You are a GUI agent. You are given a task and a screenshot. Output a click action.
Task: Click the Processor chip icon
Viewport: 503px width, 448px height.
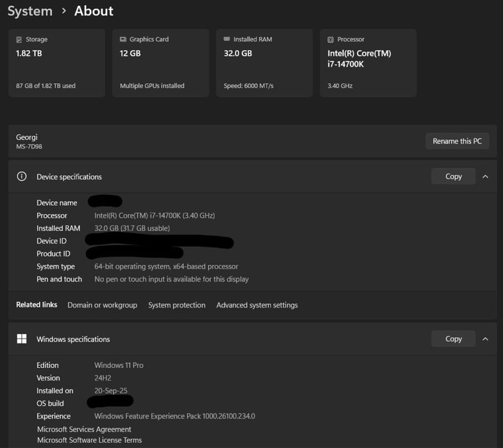coord(330,40)
